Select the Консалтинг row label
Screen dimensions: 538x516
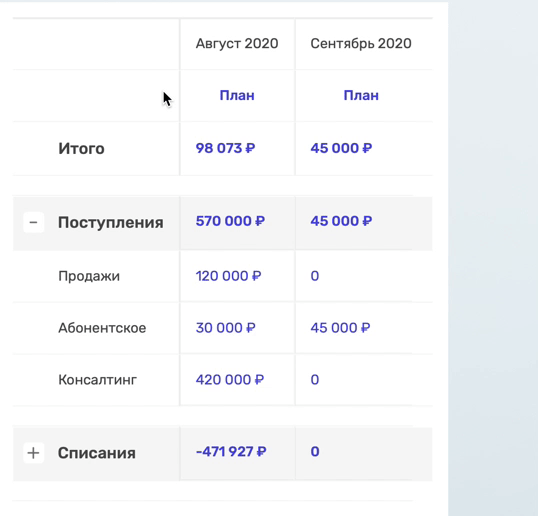point(97,380)
